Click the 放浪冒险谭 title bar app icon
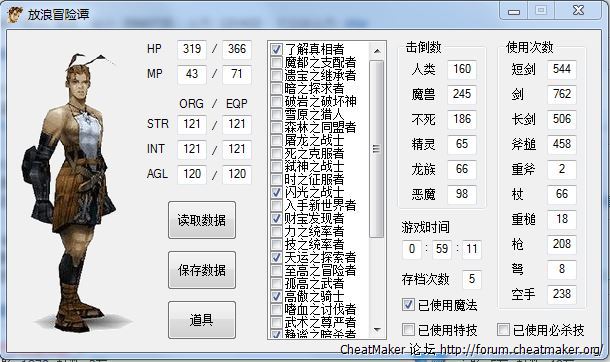The height and width of the screenshot is (362, 610). click(x=15, y=15)
